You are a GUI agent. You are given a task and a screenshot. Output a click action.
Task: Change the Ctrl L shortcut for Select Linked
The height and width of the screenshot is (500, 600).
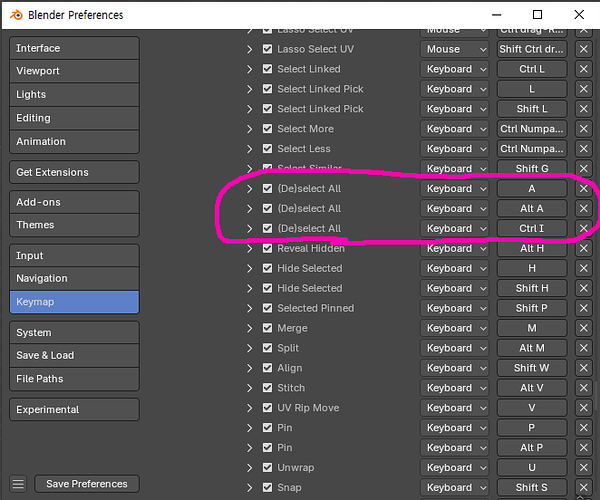[x=532, y=69]
